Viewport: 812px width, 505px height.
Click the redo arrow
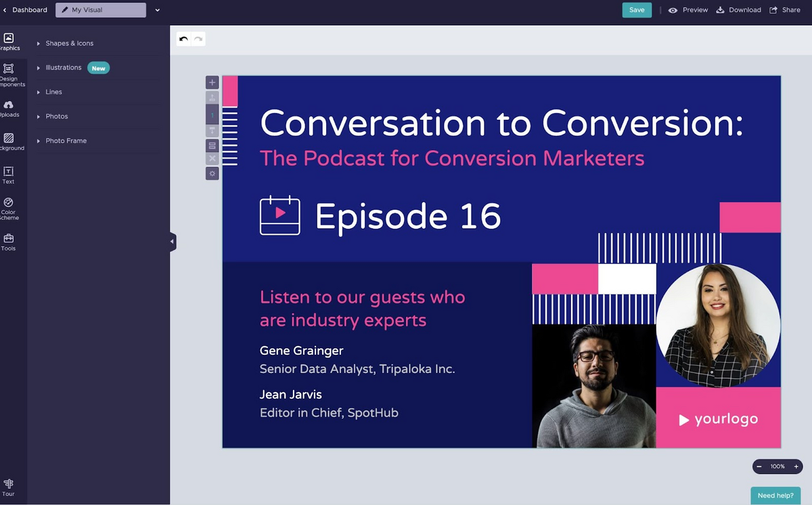198,39
